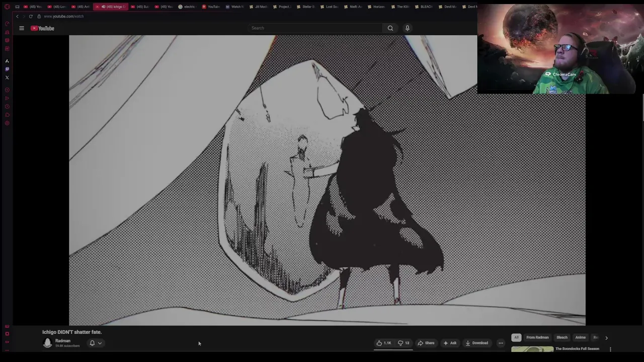The width and height of the screenshot is (644, 362).
Task: Click the Download button
Action: (476, 343)
